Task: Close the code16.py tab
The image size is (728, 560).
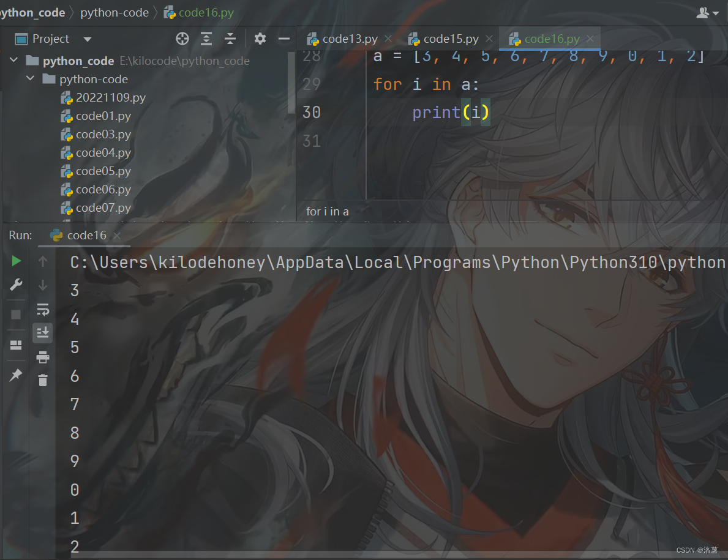Action: 590,39
